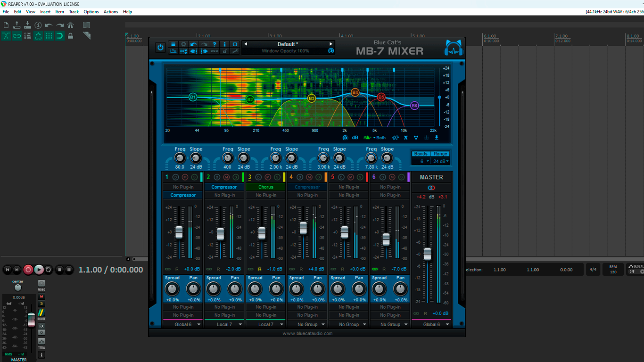Click the band 6 gain fader handle
Screen dimensions: 644x362
tap(386, 239)
